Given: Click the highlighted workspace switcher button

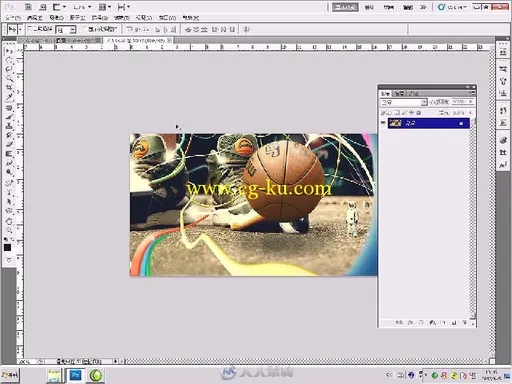Looking at the screenshot, I should click(x=345, y=7).
